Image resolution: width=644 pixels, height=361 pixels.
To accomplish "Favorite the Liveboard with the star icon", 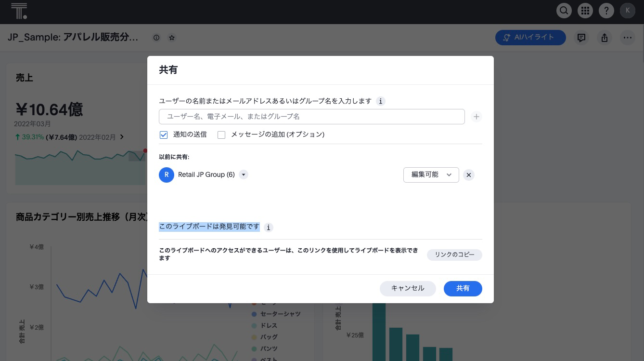I will tap(172, 38).
